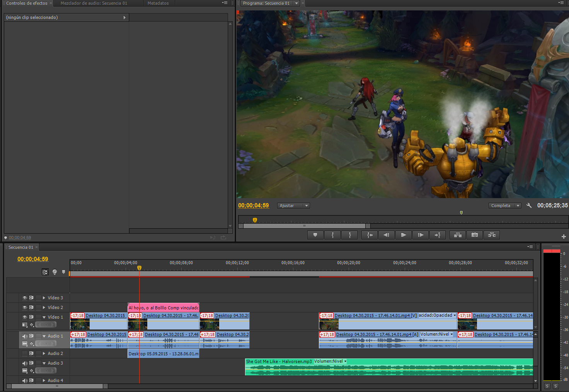This screenshot has height=392, width=569.
Task: Toggle sync lock on Audio 2 track
Action: coord(31,353)
